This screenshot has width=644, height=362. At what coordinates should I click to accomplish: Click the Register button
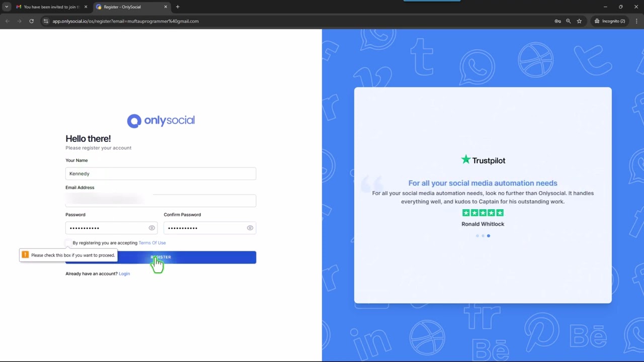[160, 257]
